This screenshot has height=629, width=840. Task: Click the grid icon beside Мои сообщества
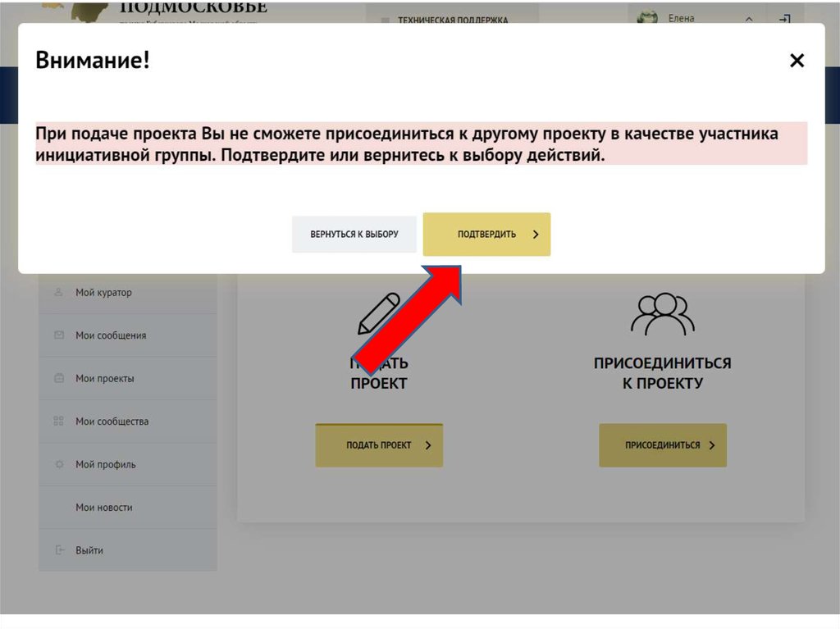[59, 422]
